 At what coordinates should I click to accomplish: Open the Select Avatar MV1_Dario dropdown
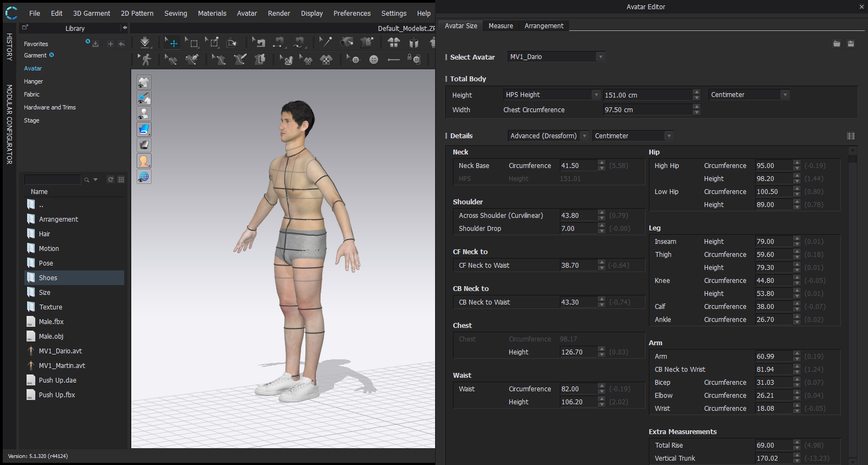point(556,57)
